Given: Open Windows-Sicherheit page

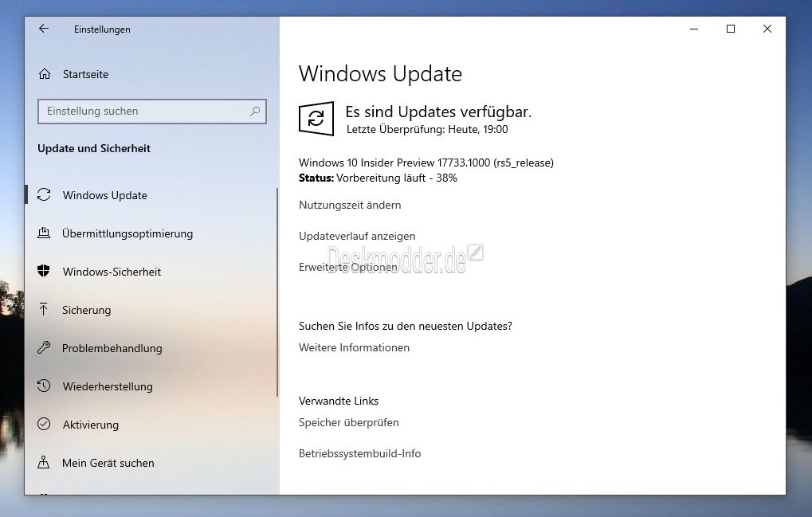Looking at the screenshot, I should pyautogui.click(x=112, y=272).
